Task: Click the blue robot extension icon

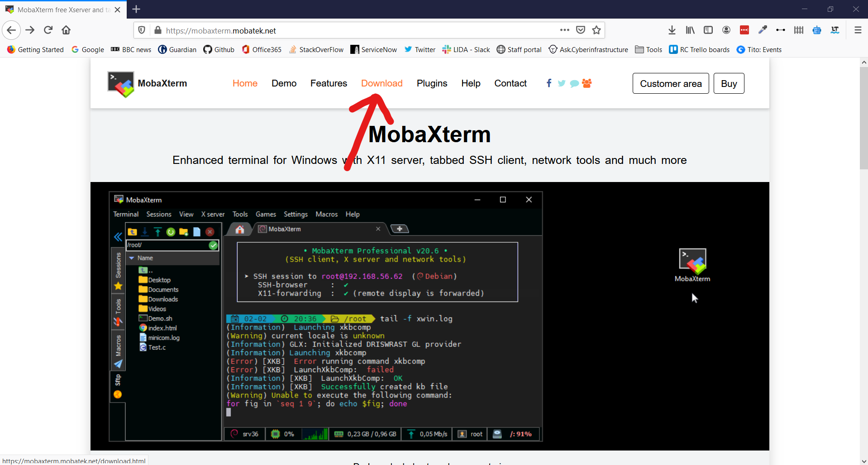Action: tap(817, 30)
